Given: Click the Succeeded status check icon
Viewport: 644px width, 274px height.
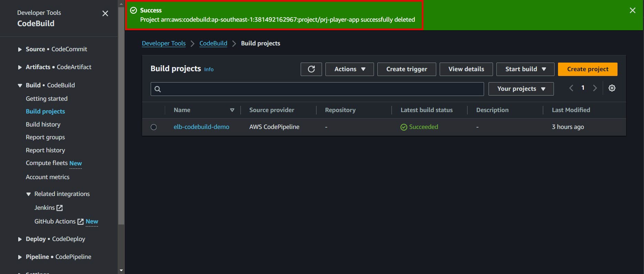Looking at the screenshot, I should 404,127.
